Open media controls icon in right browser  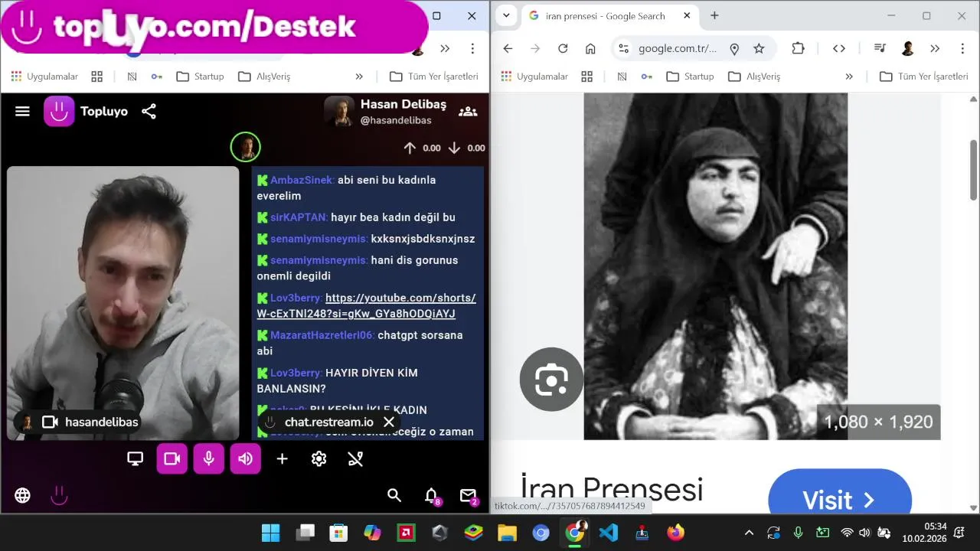[880, 48]
